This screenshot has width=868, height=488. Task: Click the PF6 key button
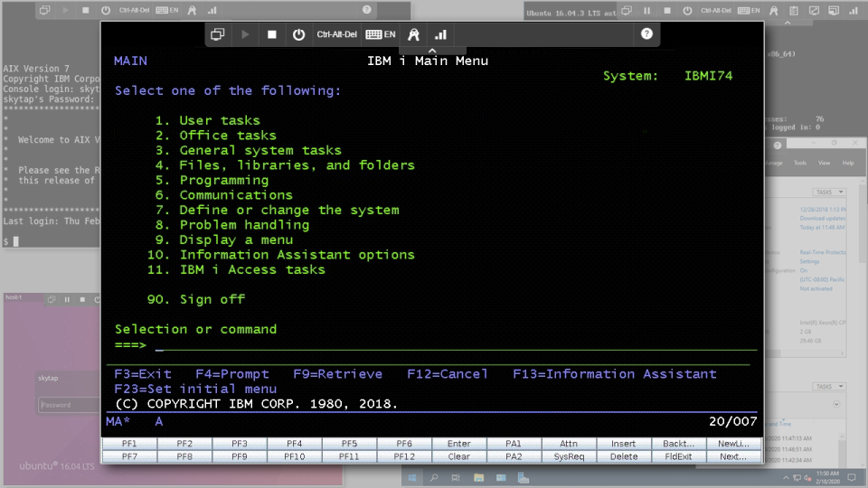click(x=404, y=443)
